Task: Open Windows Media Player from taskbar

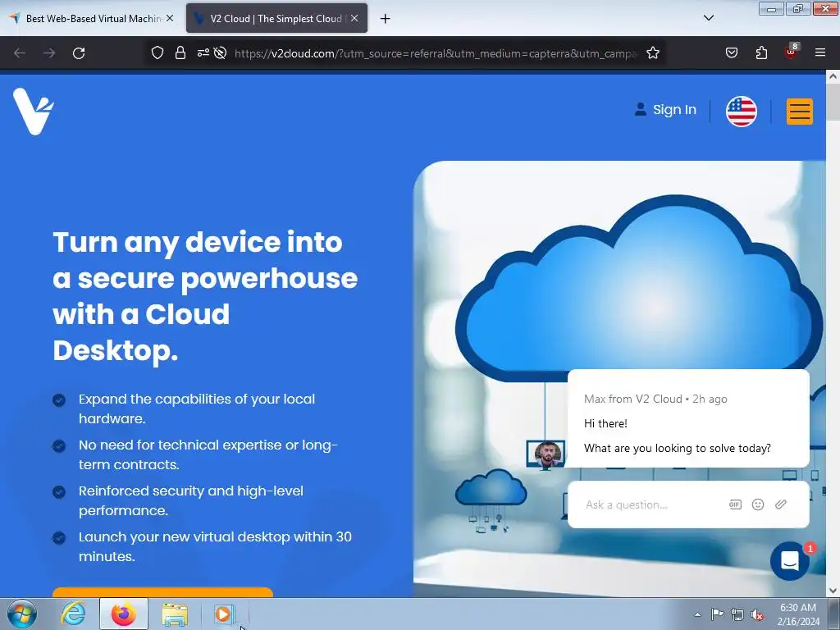Action: [224, 614]
